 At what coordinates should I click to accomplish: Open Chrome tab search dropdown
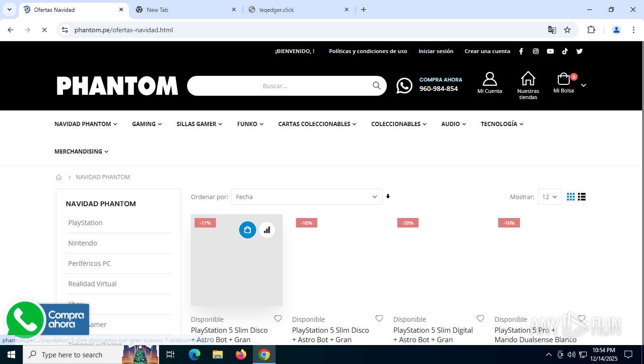pos(9,9)
